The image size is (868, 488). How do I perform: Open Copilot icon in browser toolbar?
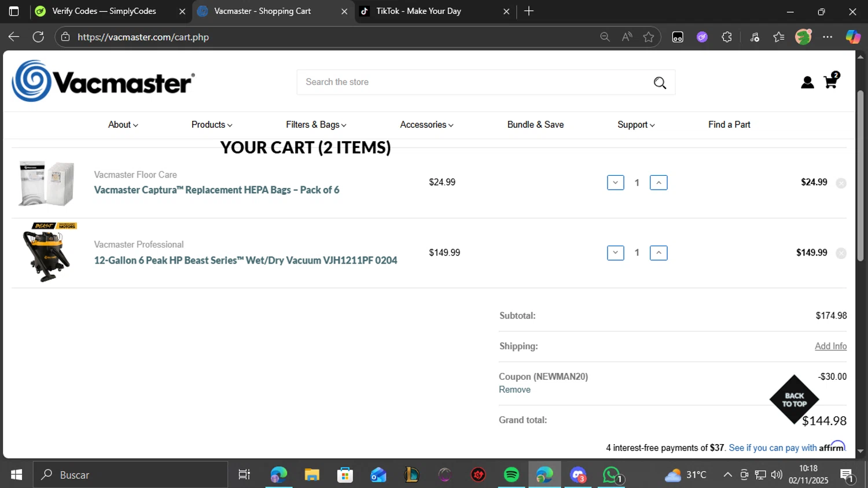(x=853, y=37)
